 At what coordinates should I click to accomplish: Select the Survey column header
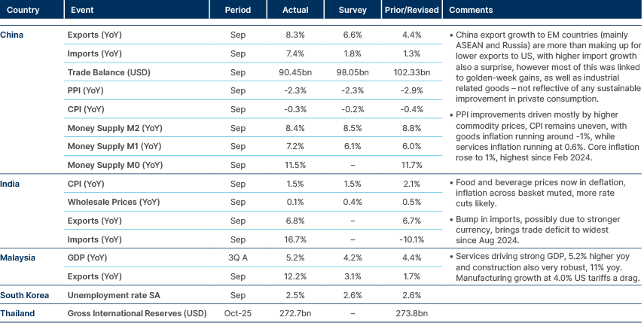tap(353, 11)
